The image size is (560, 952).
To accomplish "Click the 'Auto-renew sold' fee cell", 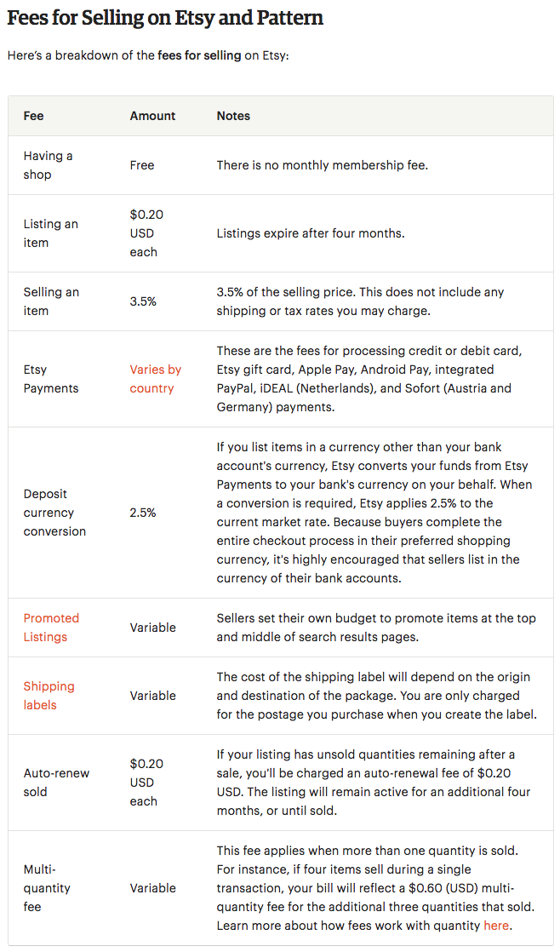I will coord(56,782).
